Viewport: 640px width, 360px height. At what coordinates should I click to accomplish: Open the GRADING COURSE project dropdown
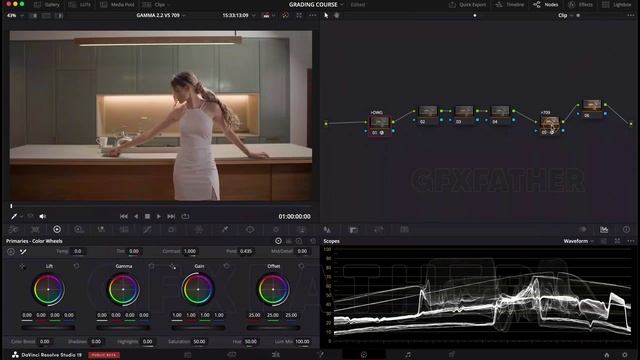click(316, 4)
